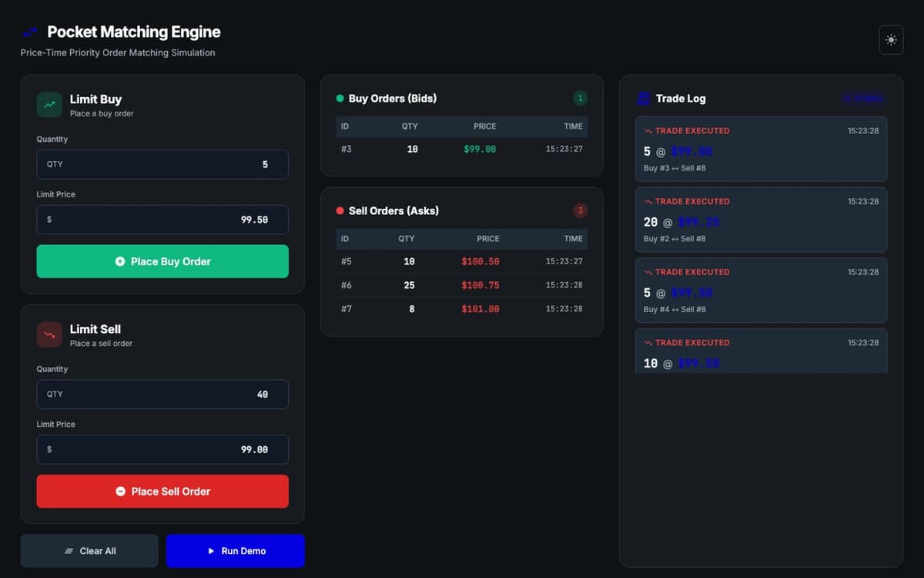This screenshot has width=924, height=578.
Task: Select ask order #7 ID cell
Action: pos(346,309)
